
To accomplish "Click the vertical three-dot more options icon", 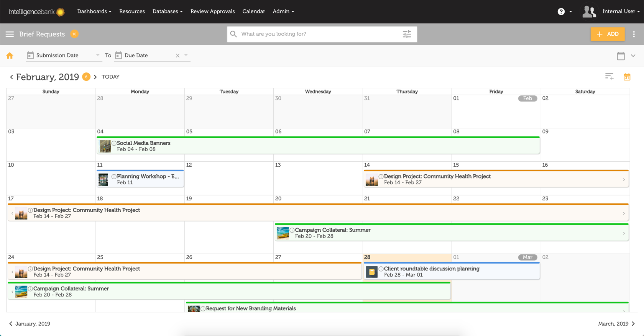I will (x=634, y=34).
